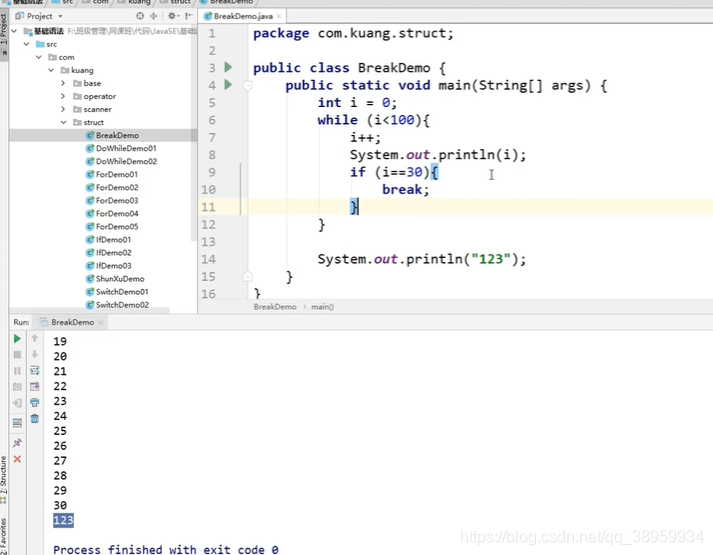Screen dimensions: 713x555
Task: Click the Stop process icon in Run panel
Action: click(x=17, y=355)
